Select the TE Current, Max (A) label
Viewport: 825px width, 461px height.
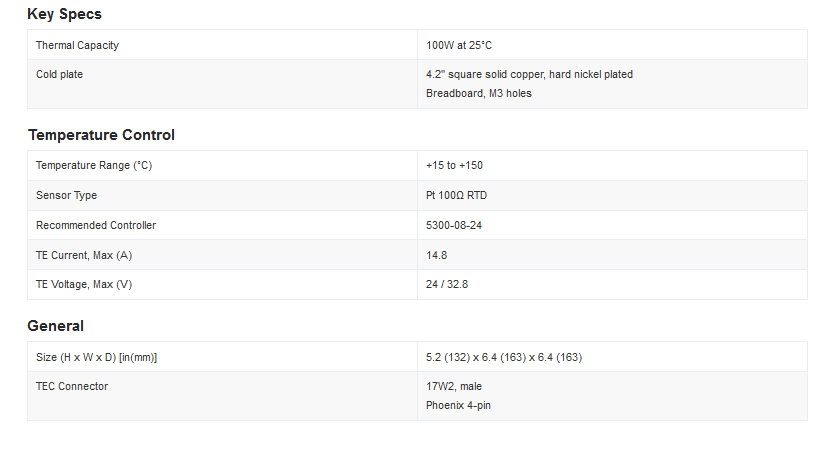[x=84, y=255]
